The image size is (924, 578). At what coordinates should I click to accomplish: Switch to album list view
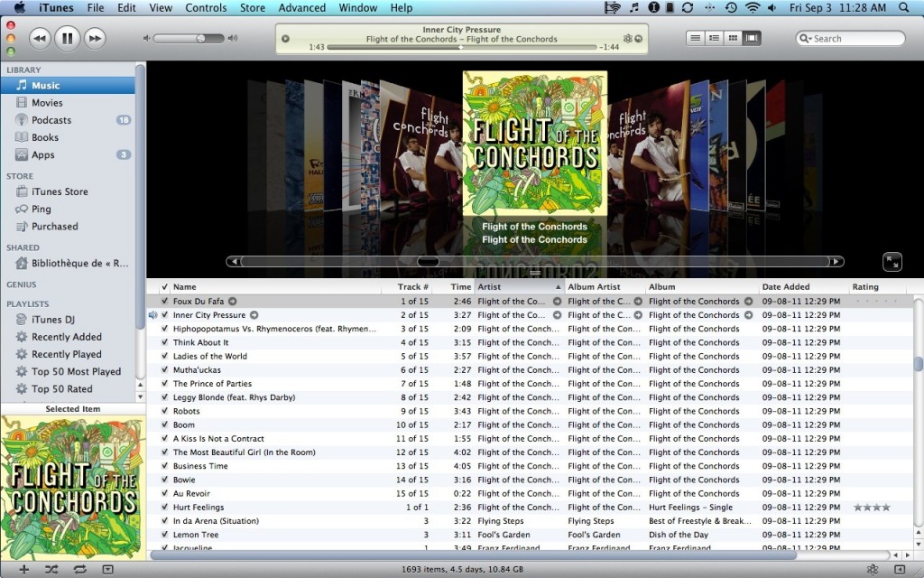click(x=715, y=38)
